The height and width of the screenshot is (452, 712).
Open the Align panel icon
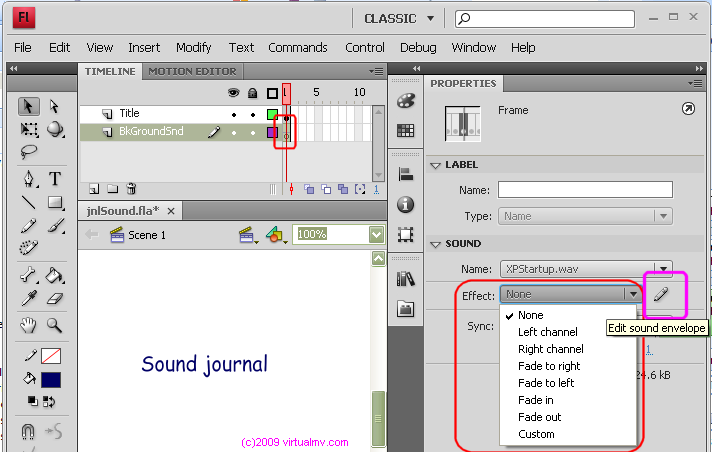405,174
